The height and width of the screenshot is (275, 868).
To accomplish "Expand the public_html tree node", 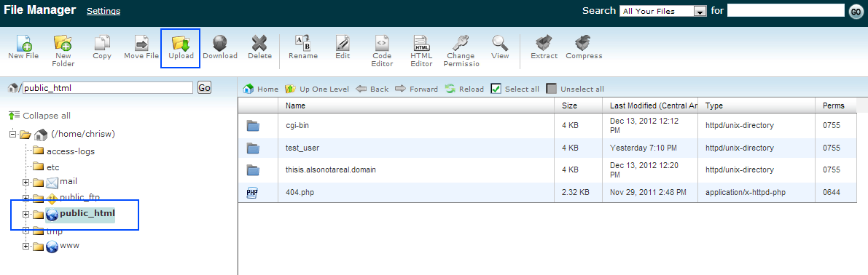I will pyautogui.click(x=26, y=215).
